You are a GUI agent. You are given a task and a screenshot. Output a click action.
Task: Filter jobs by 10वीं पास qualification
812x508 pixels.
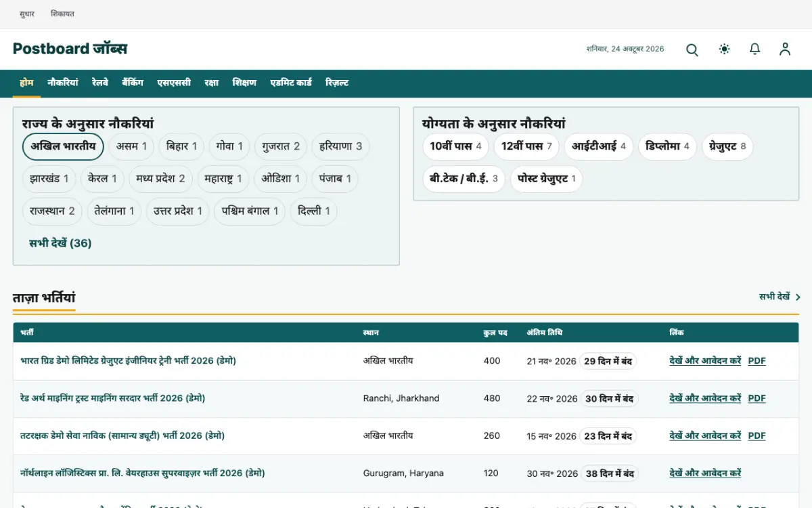click(455, 146)
